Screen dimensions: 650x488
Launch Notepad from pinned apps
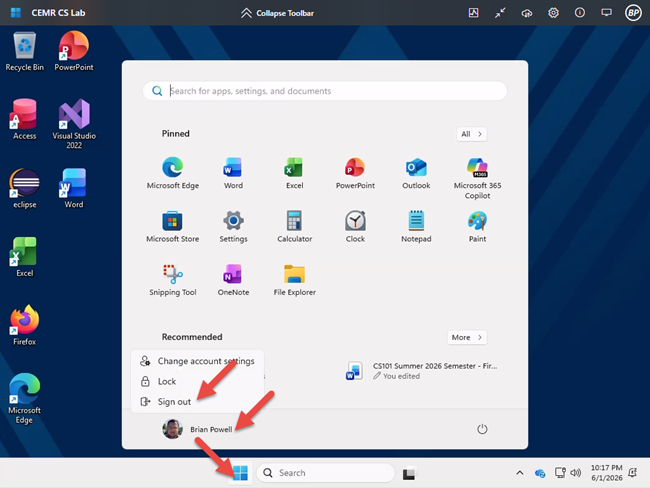416,226
